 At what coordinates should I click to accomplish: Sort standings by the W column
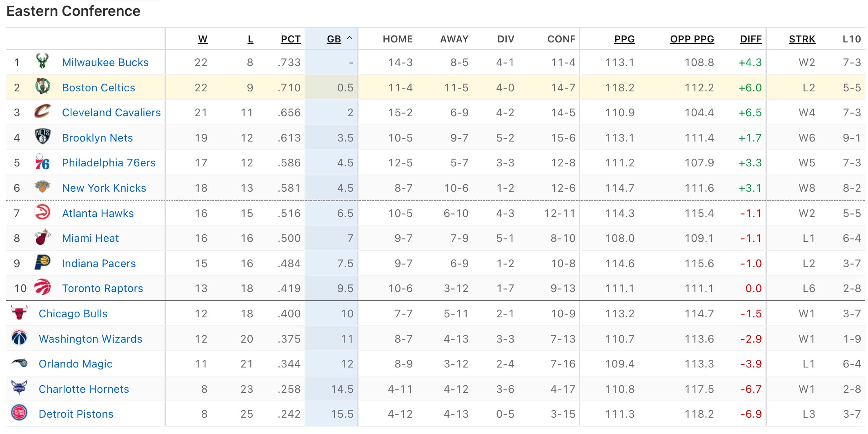tap(203, 39)
